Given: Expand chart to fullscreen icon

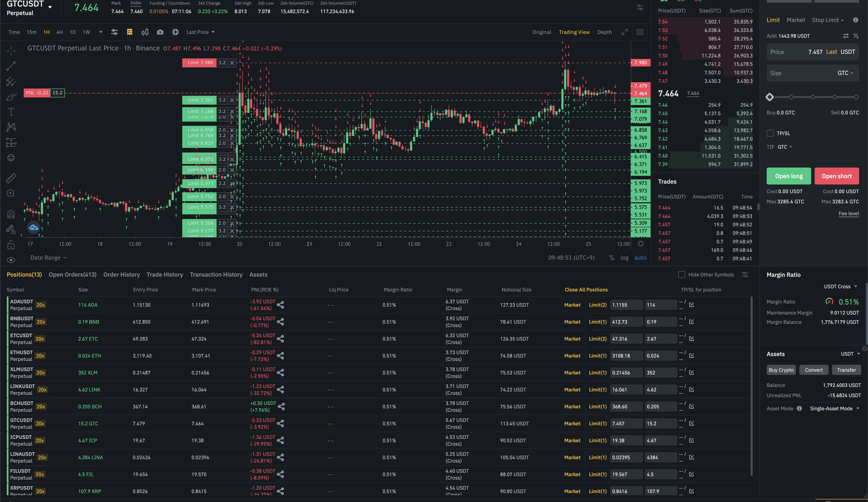Looking at the screenshot, I should click(x=625, y=32).
